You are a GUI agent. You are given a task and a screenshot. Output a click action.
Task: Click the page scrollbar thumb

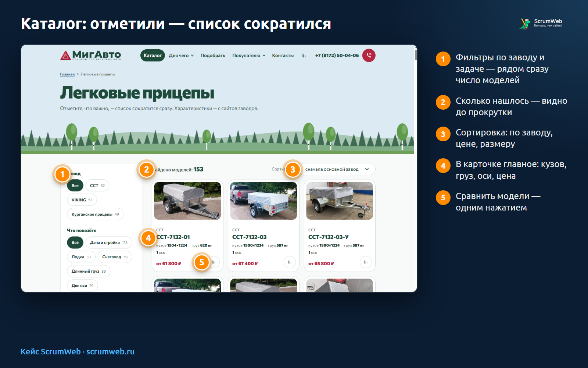coord(416,55)
